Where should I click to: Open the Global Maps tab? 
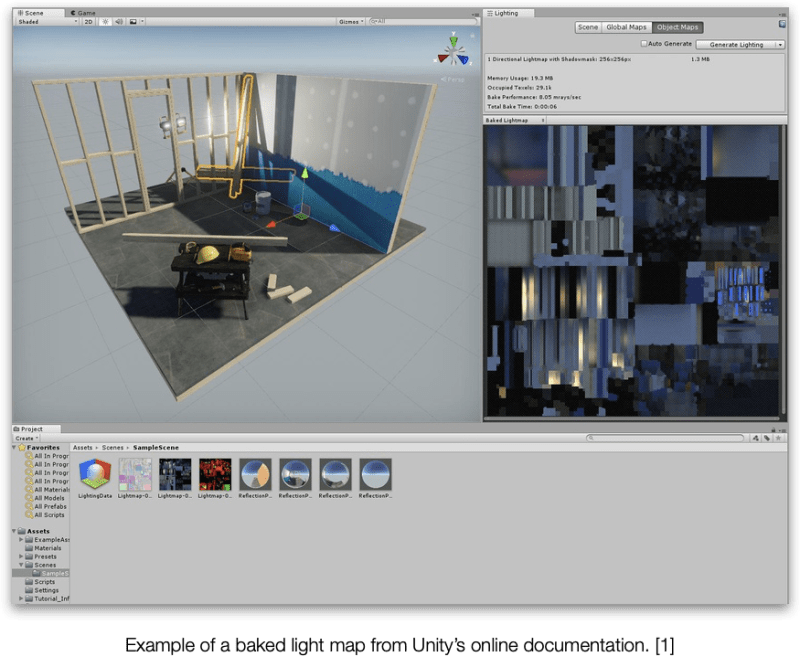(x=626, y=27)
